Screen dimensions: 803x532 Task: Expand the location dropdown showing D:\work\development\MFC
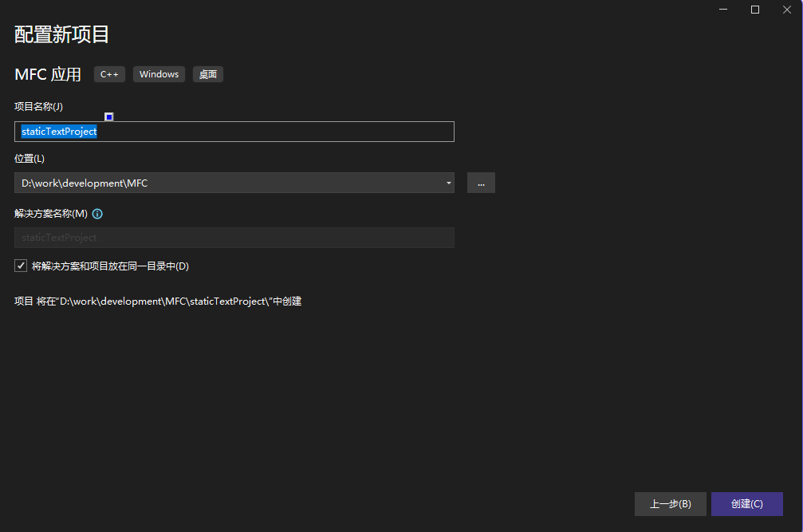[447, 183]
